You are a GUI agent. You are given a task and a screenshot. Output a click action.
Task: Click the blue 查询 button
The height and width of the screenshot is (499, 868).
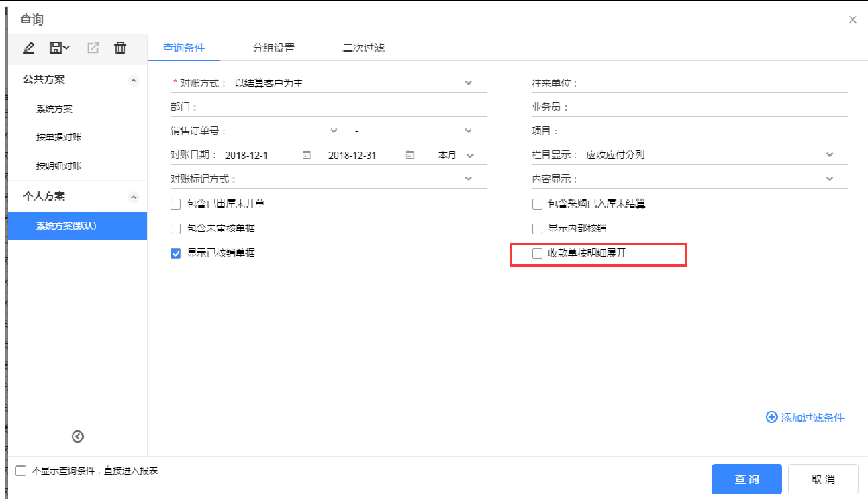[x=746, y=479]
